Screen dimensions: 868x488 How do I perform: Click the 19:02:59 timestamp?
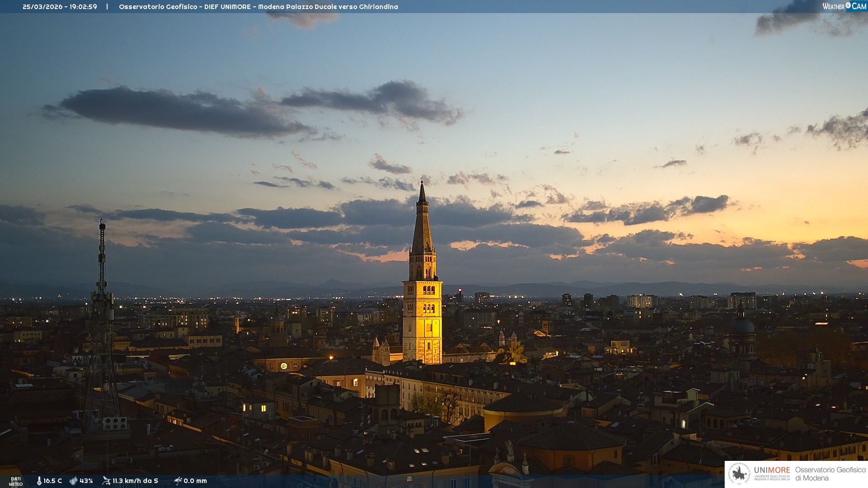click(x=83, y=7)
